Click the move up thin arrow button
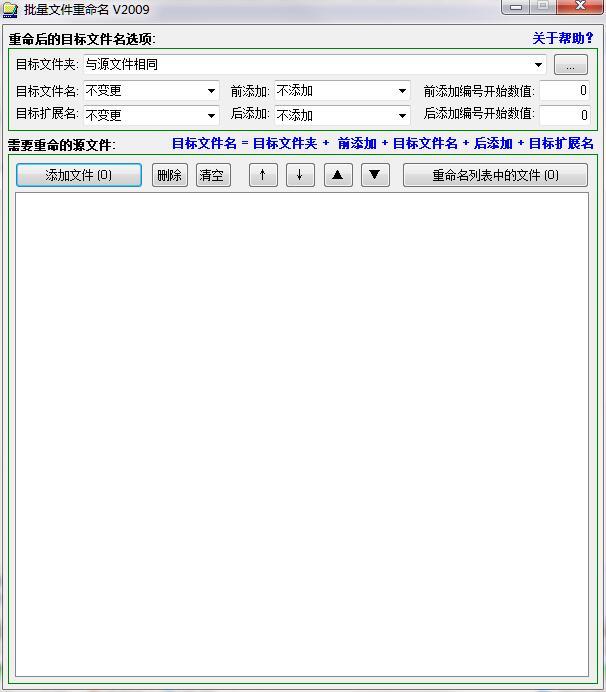 tap(263, 175)
